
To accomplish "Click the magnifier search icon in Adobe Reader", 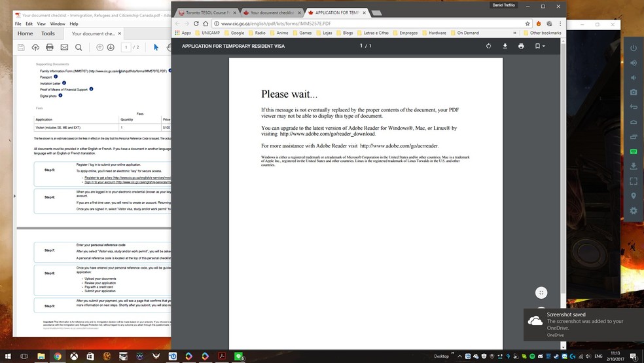I will (x=79, y=48).
